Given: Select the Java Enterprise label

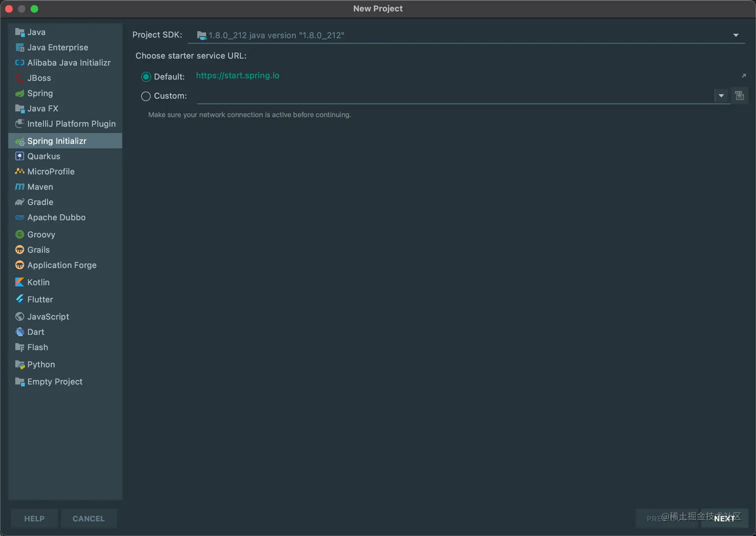Looking at the screenshot, I should 58,47.
